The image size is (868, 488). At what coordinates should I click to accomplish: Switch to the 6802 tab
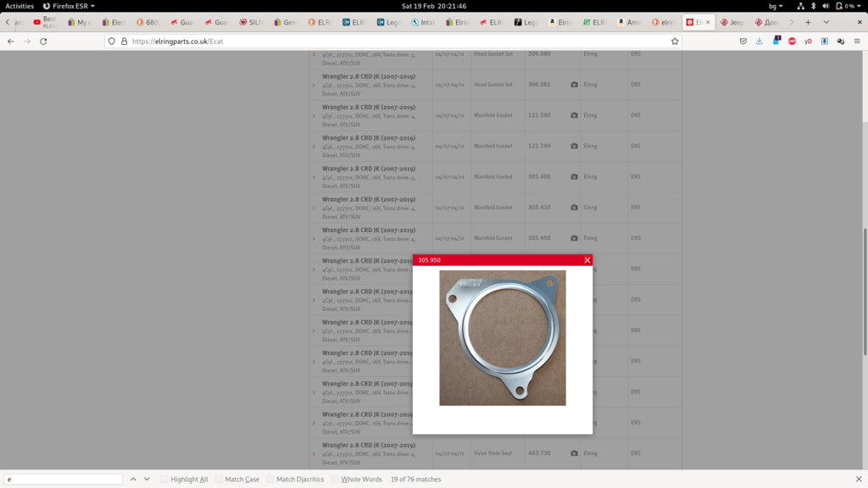148,23
